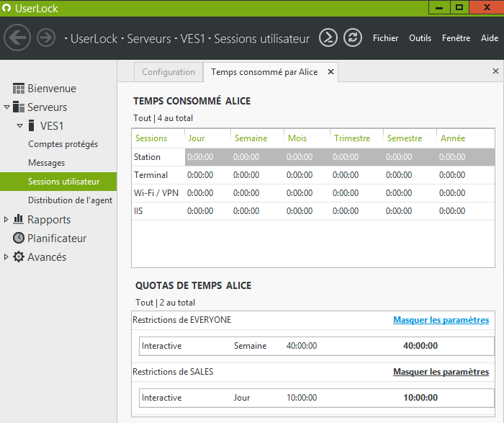The height and width of the screenshot is (423, 504).
Task: Select the Station row
Action: (313, 157)
